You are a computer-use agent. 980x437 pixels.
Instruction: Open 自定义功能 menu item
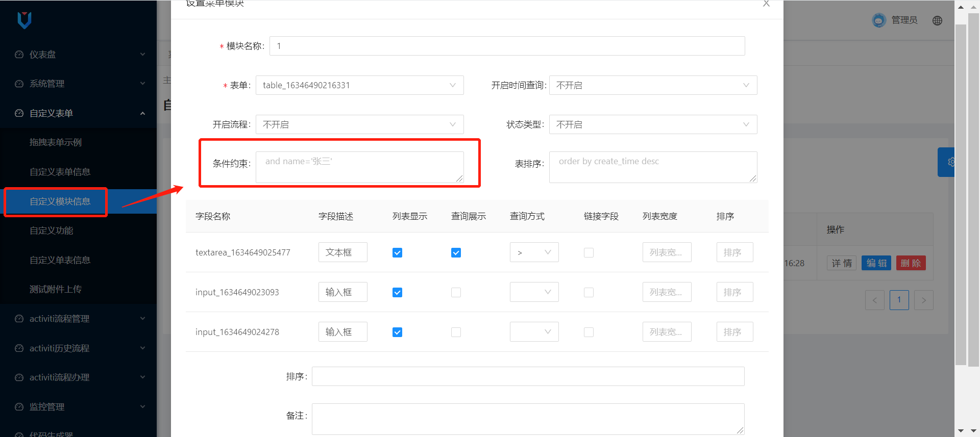78,230
